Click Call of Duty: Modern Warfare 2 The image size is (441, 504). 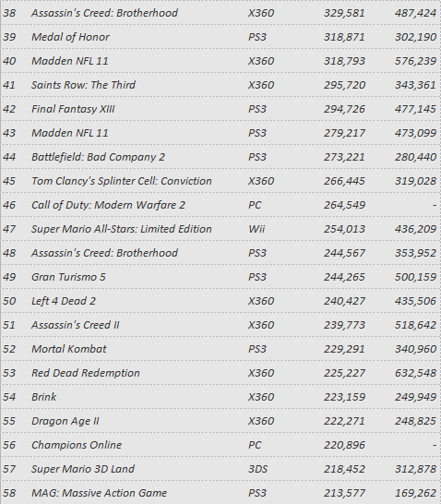[x=108, y=205]
